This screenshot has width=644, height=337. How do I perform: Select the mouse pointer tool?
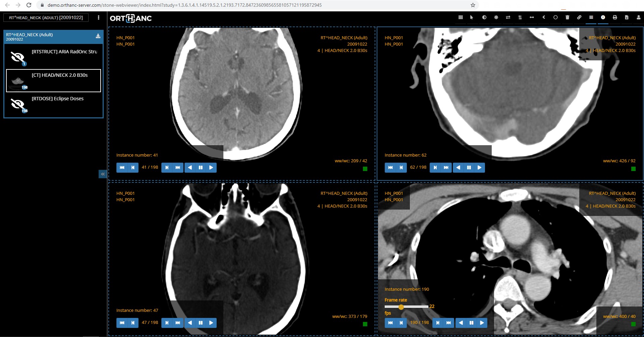[x=472, y=17]
